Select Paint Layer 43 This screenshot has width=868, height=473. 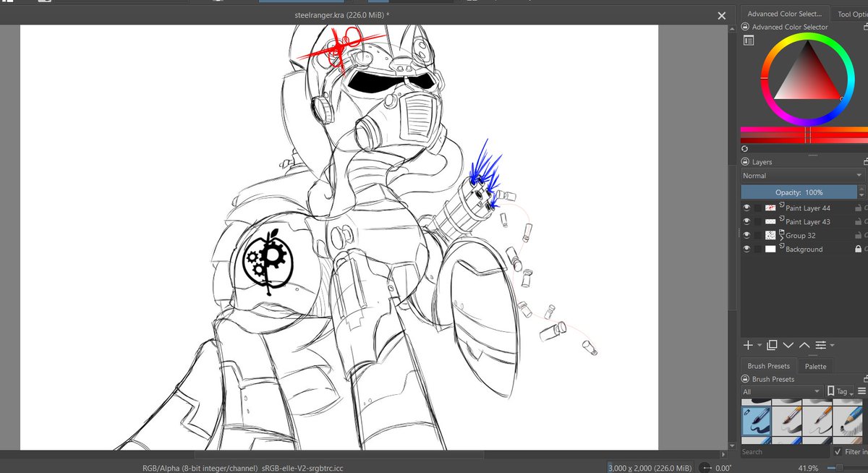pos(808,222)
